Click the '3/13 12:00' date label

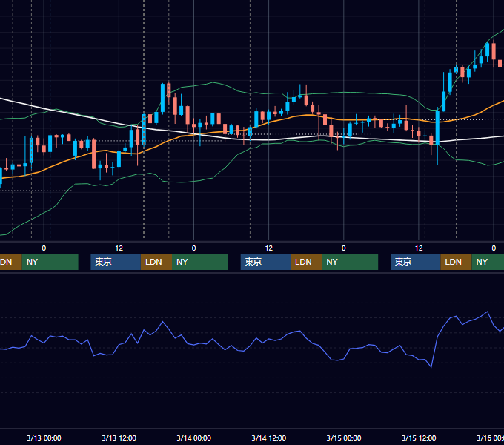(x=119, y=438)
